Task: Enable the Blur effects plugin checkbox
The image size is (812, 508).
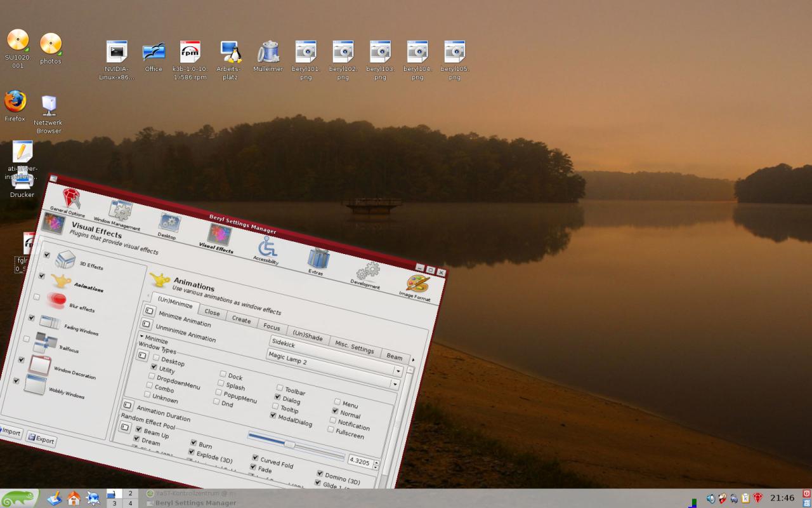Action: tap(37, 297)
